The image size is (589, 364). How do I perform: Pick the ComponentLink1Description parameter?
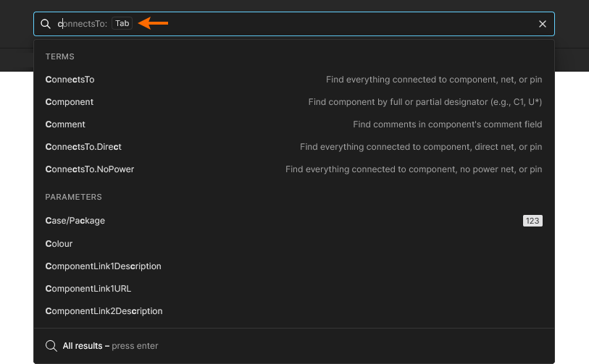[x=293, y=266]
